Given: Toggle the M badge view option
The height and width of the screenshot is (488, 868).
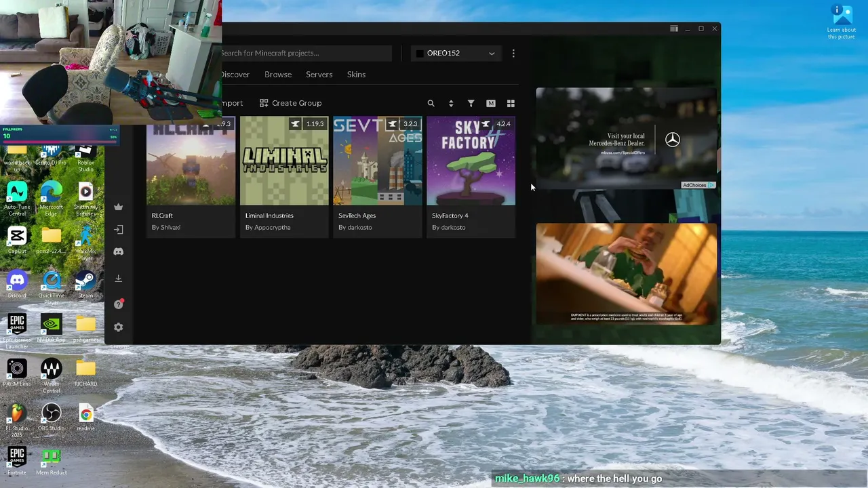Looking at the screenshot, I should 491,103.
